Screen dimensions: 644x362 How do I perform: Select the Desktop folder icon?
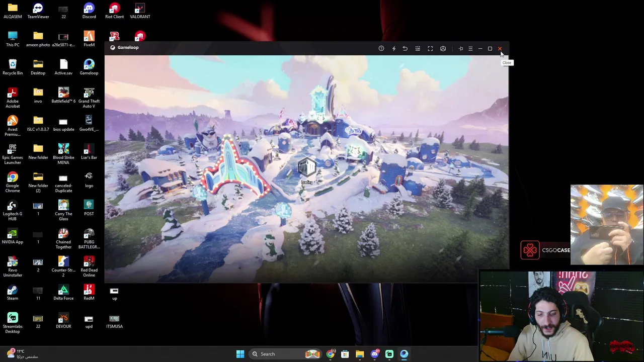click(x=38, y=67)
